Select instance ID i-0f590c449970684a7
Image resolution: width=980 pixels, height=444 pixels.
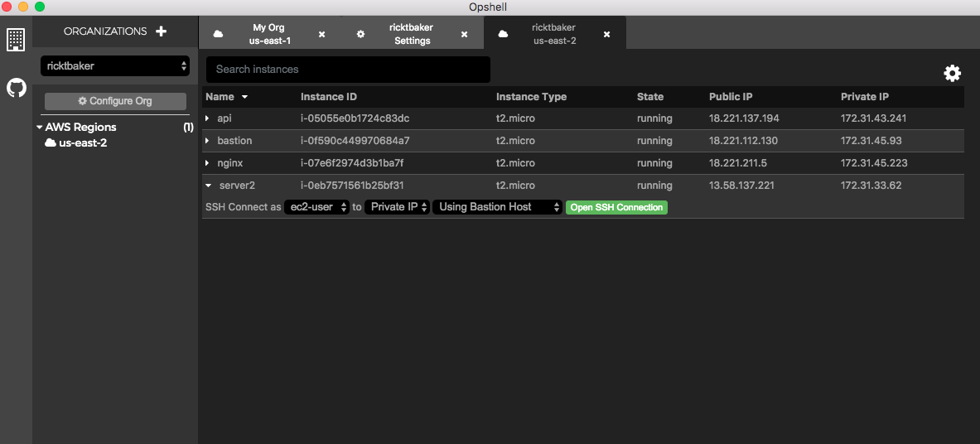pos(355,141)
